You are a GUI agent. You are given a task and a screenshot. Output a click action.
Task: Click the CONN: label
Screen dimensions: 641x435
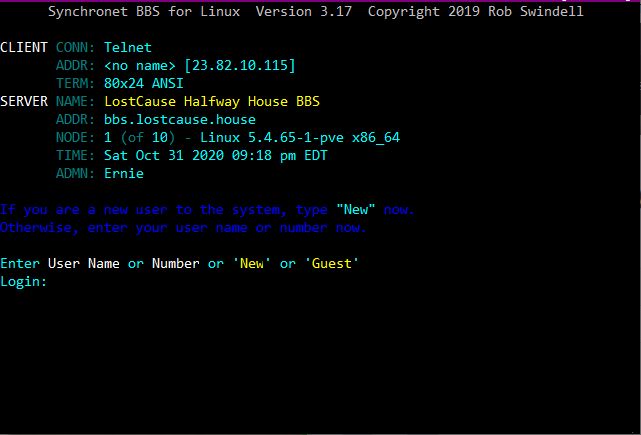click(x=75, y=47)
